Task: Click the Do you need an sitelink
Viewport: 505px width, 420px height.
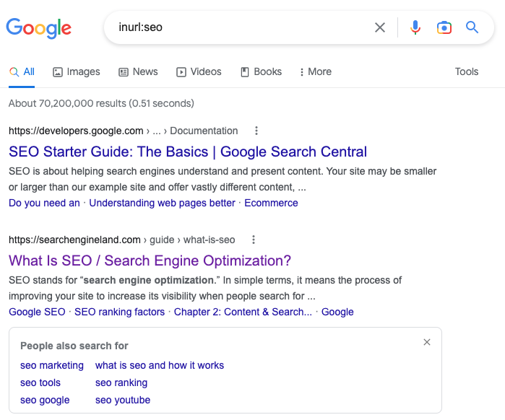Action: click(x=44, y=203)
